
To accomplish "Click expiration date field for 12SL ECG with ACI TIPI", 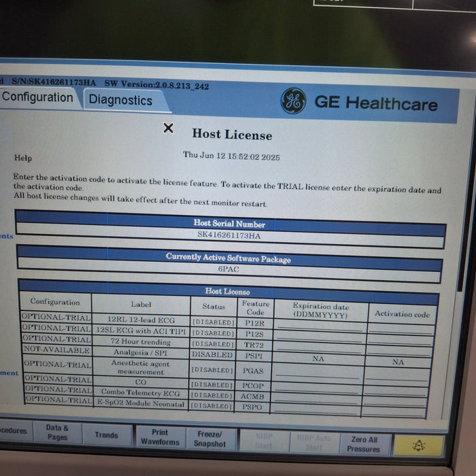I will point(320,337).
